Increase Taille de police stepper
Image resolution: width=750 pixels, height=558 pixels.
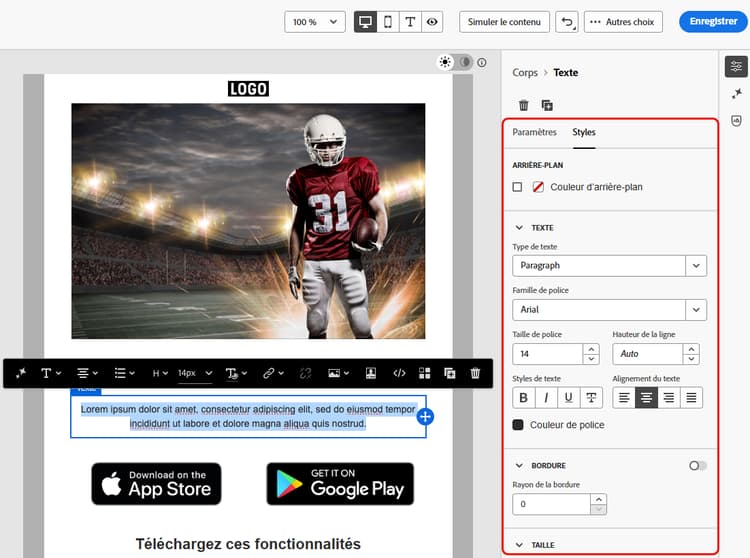(592, 349)
